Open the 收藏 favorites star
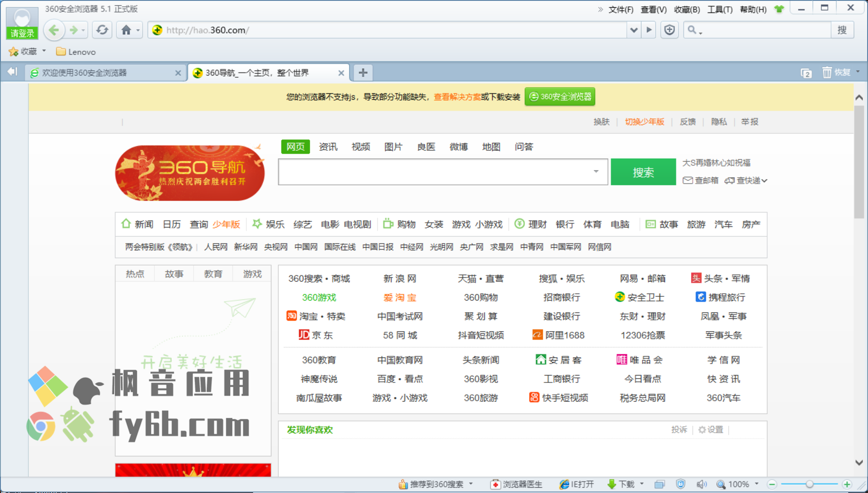Image resolution: width=868 pixels, height=493 pixels. 14,52
